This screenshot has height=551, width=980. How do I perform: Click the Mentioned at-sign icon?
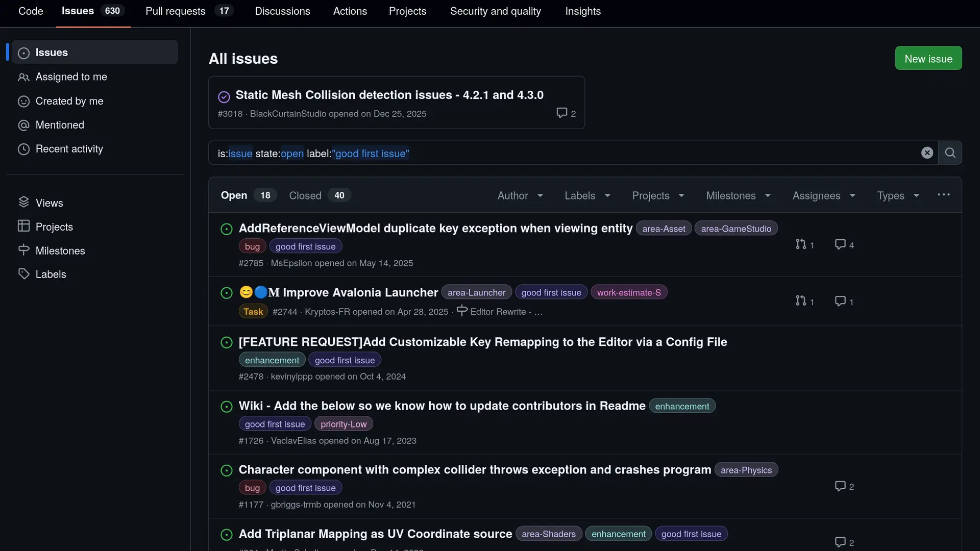[23, 125]
